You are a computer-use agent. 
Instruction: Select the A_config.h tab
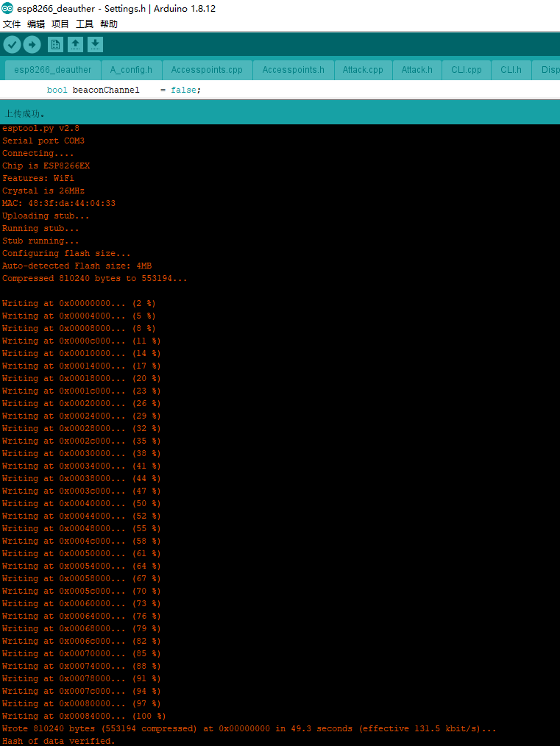pos(131,70)
